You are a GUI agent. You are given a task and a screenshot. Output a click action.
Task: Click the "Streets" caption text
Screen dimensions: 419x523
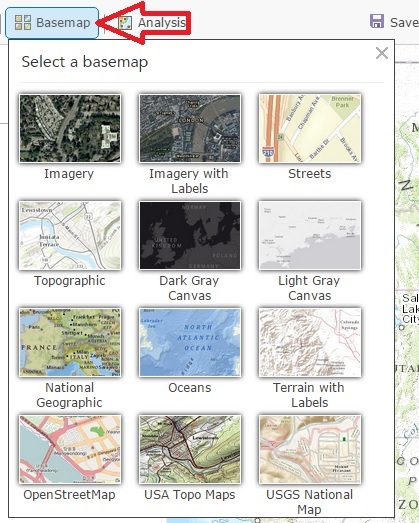[310, 174]
